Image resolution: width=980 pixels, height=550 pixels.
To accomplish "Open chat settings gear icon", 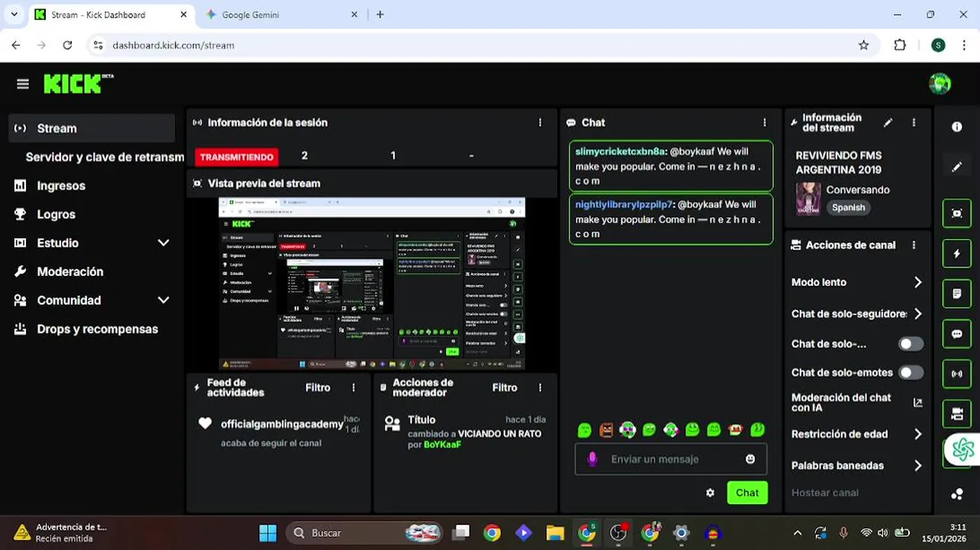I will [x=710, y=493].
